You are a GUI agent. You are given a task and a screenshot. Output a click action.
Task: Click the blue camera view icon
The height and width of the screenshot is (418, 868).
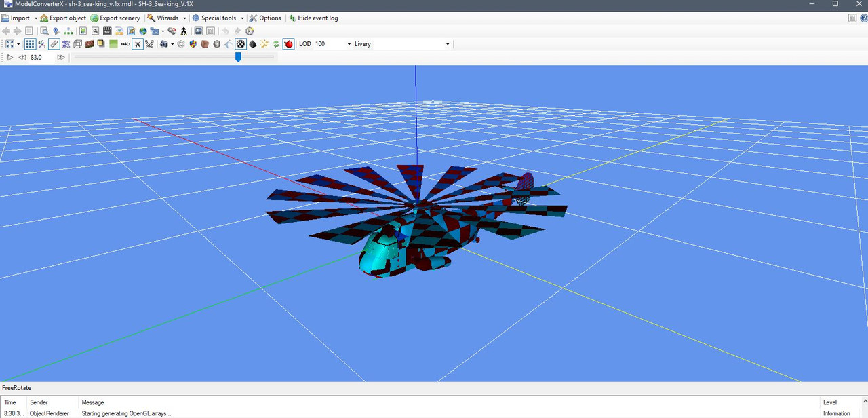coord(163,44)
